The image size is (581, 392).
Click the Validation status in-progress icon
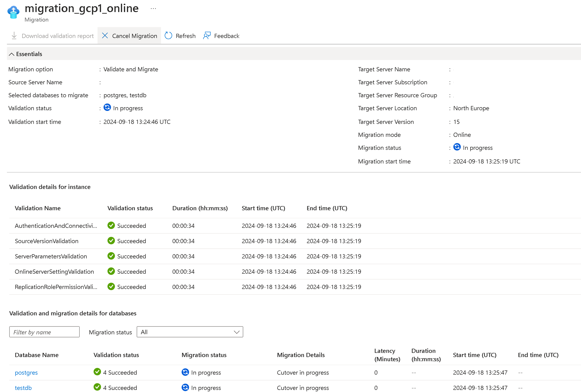[x=107, y=108]
